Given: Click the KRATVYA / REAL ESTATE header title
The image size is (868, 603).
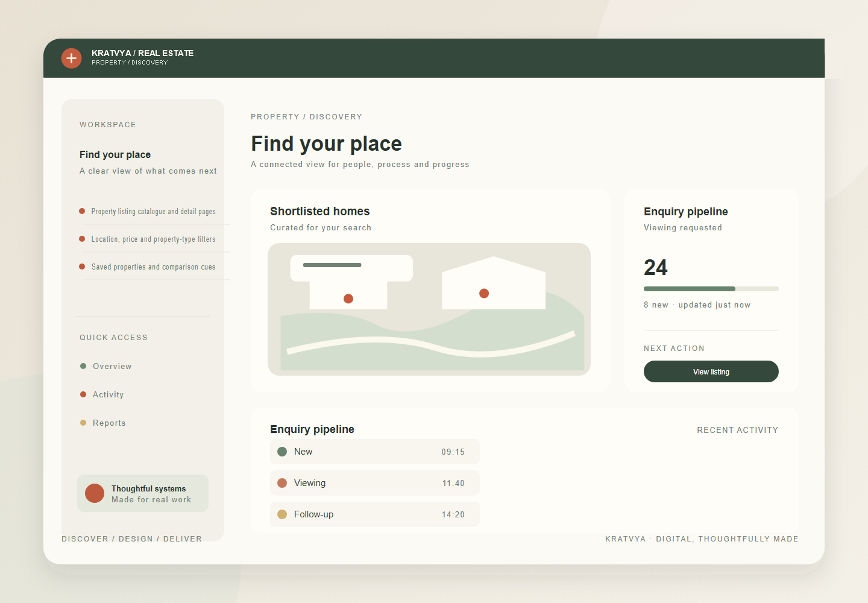Looking at the screenshot, I should point(143,53).
